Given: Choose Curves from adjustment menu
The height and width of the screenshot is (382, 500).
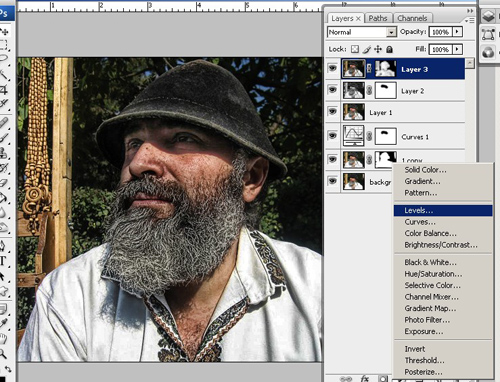Looking at the screenshot, I should click(x=443, y=222).
